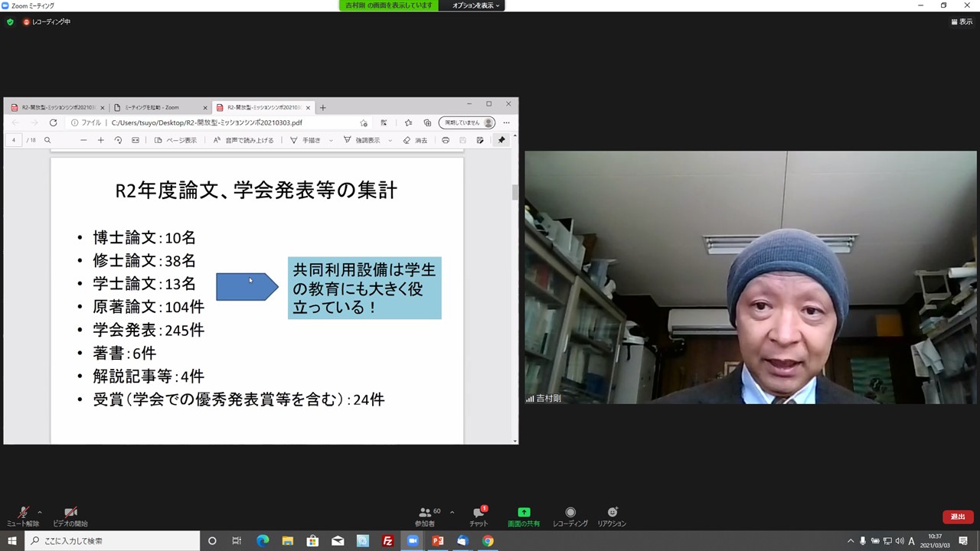Open PowerPoint from taskbar
This screenshot has height=551, width=980.
click(x=438, y=540)
